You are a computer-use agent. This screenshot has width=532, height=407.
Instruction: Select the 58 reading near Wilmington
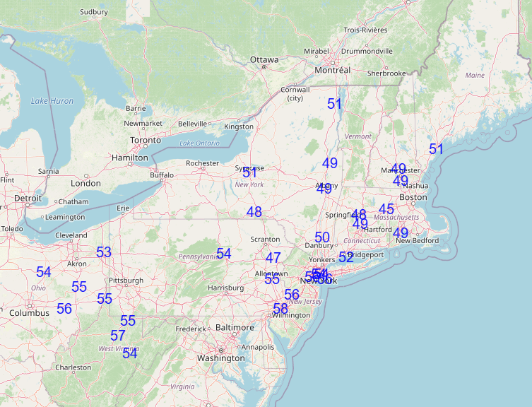pyautogui.click(x=280, y=308)
